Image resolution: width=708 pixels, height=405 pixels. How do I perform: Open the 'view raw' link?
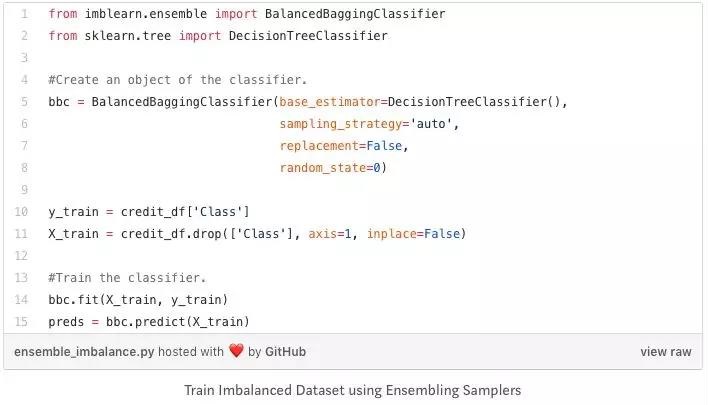pyautogui.click(x=666, y=352)
